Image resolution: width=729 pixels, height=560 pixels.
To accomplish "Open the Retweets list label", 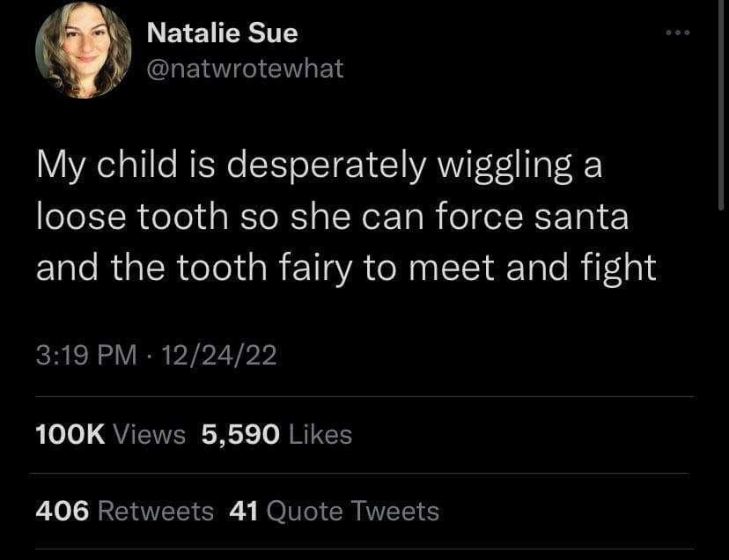I will point(155,511).
